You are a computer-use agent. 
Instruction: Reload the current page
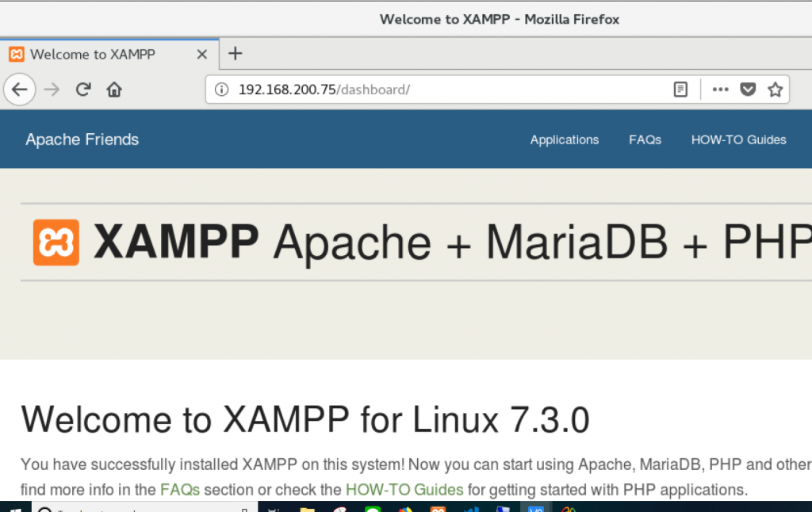pos(83,90)
